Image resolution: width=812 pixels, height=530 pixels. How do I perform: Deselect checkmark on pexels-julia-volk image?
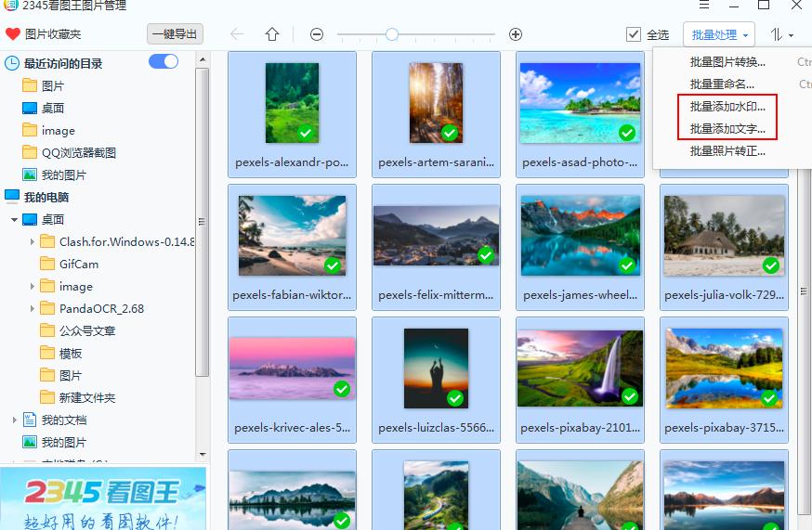coord(770,265)
